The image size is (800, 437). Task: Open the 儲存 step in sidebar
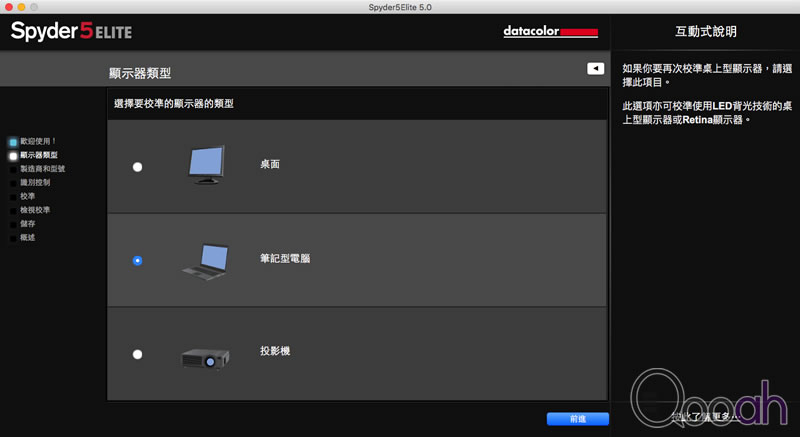[x=28, y=224]
